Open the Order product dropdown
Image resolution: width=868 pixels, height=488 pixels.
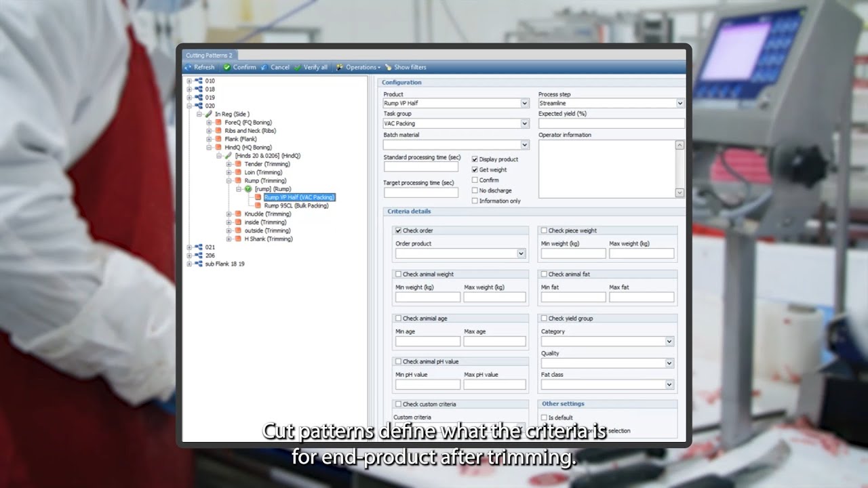tap(521, 253)
